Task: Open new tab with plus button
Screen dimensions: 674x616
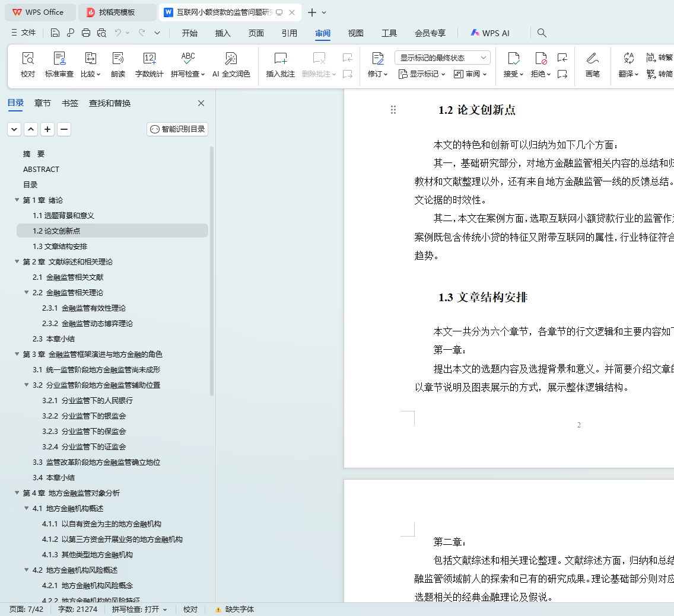Action: (312, 12)
